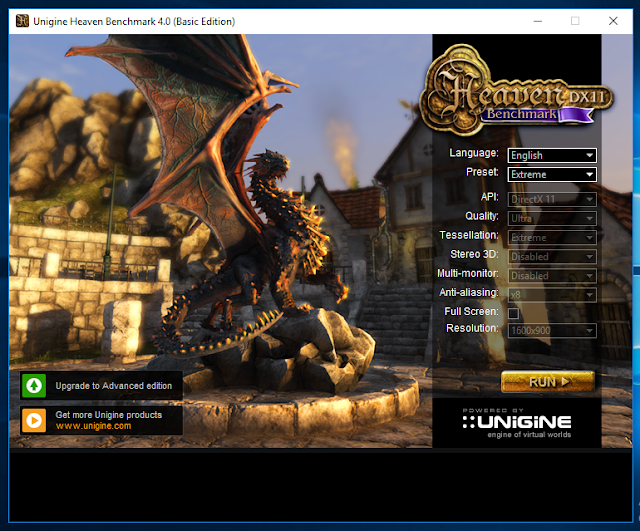Click the Anti-aliasing label
The height and width of the screenshot is (531, 640).
[x=469, y=293]
